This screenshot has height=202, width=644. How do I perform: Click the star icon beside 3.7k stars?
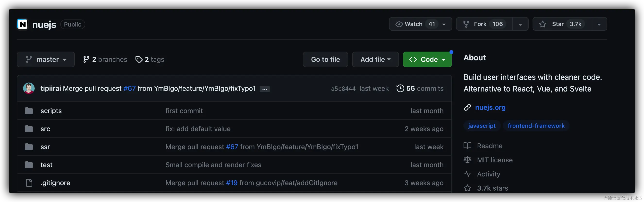point(467,188)
